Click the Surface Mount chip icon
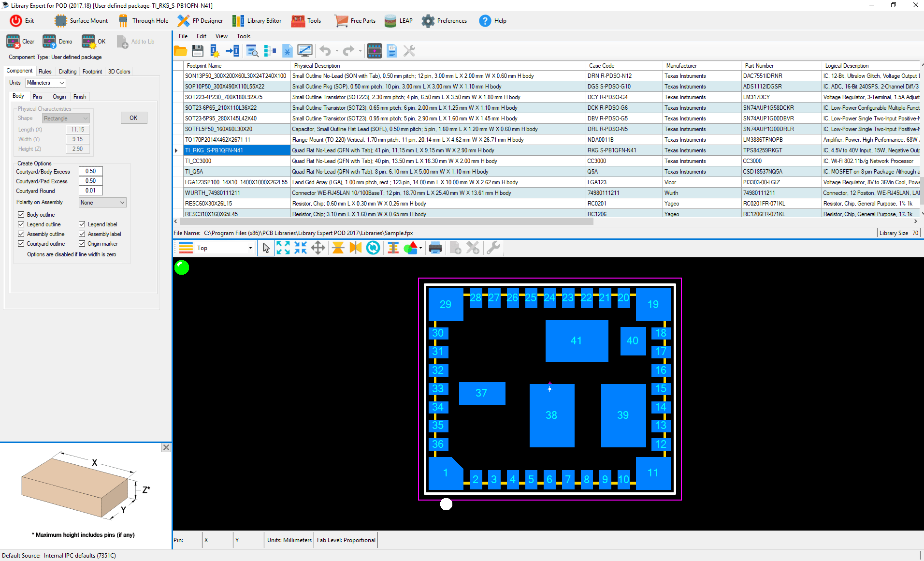The width and height of the screenshot is (924, 561). 60,21
